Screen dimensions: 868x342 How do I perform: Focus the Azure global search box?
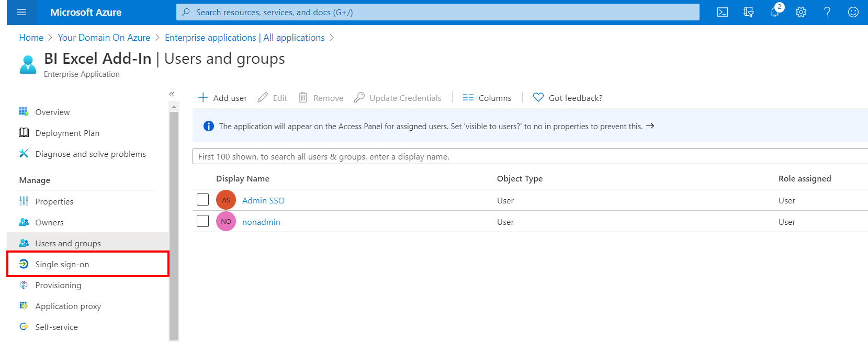click(x=437, y=12)
